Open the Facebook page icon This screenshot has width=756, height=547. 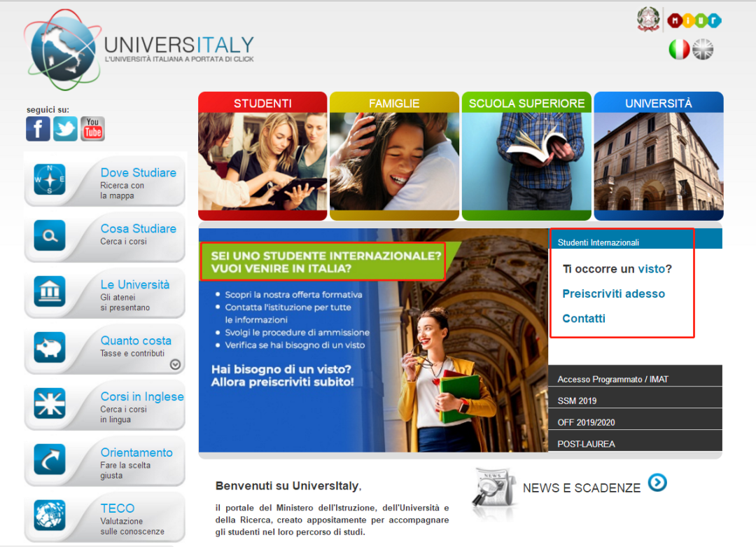38,129
